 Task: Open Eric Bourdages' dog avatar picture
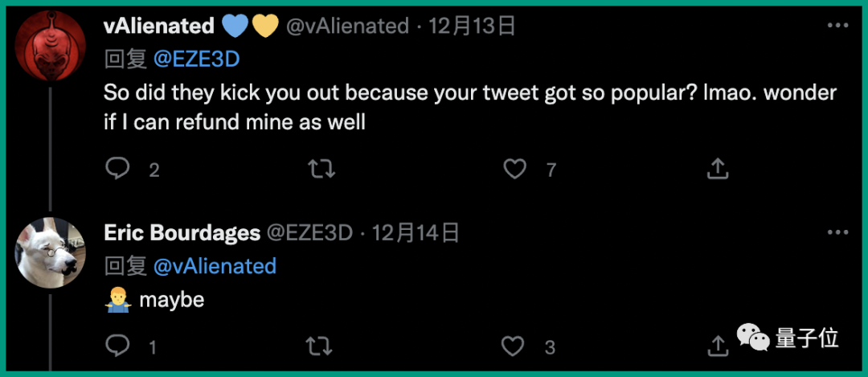click(51, 251)
